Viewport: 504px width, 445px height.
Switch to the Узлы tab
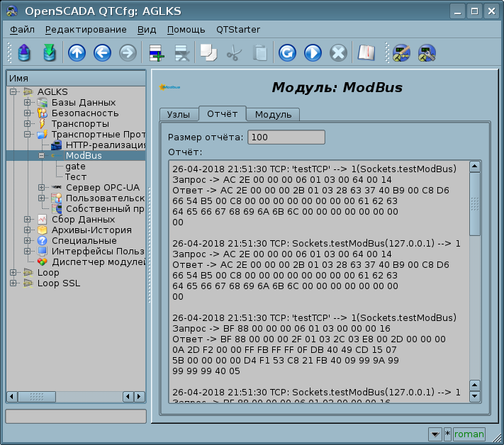click(x=177, y=115)
